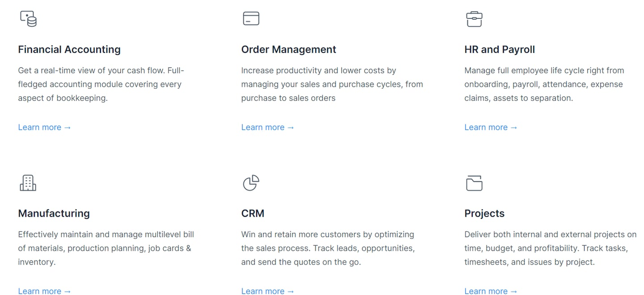This screenshot has height=295, width=644.
Task: Click the CRM pie chart icon
Action: (x=251, y=183)
